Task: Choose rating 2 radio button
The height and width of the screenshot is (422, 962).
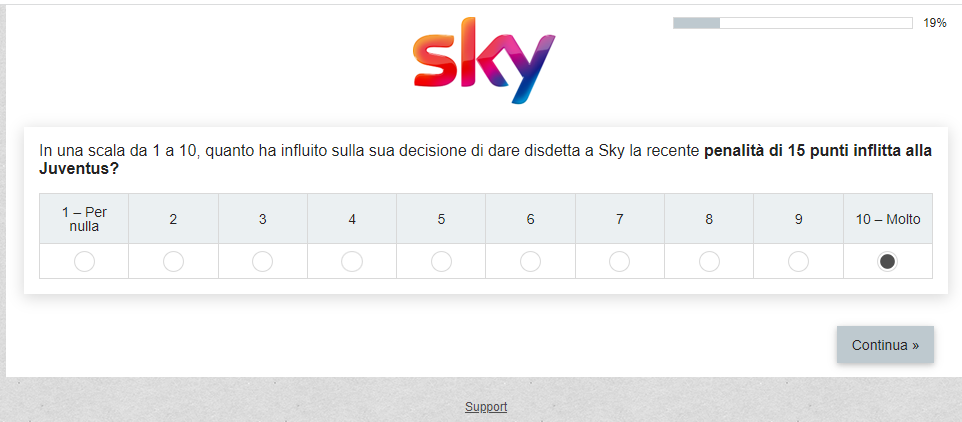Action: coord(174,262)
